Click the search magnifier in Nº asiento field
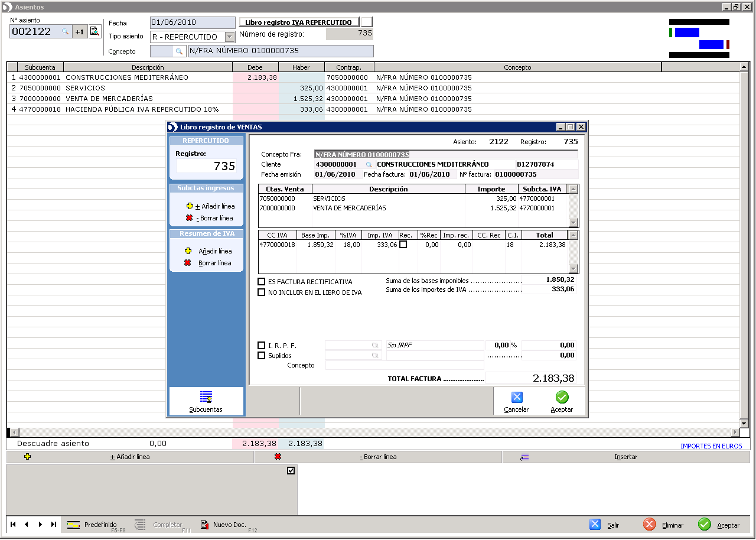The width and height of the screenshot is (756, 540). click(x=66, y=32)
